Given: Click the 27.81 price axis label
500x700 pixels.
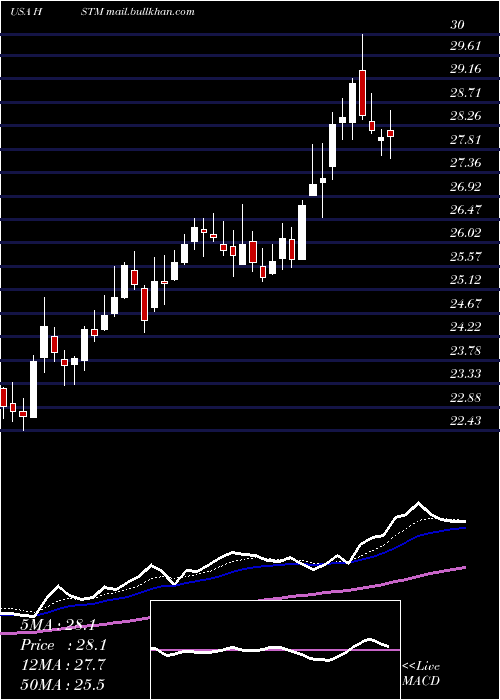Looking at the screenshot, I should pos(466,140).
